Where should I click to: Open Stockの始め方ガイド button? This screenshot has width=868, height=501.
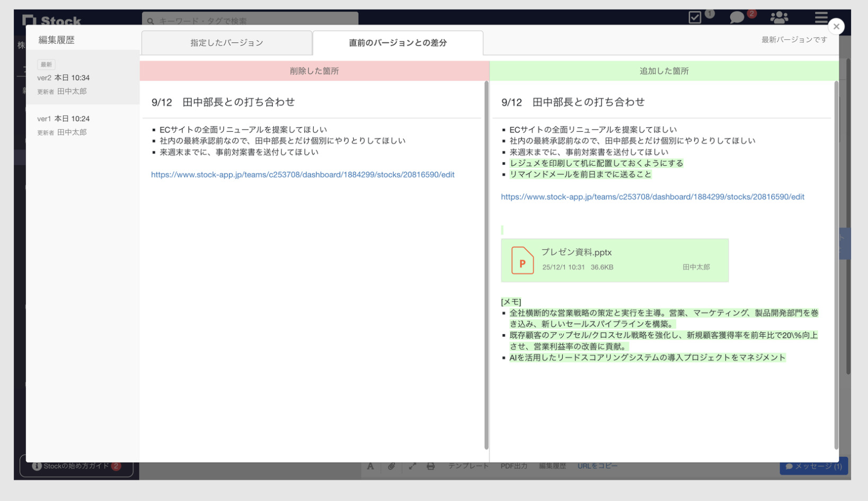tap(76, 466)
